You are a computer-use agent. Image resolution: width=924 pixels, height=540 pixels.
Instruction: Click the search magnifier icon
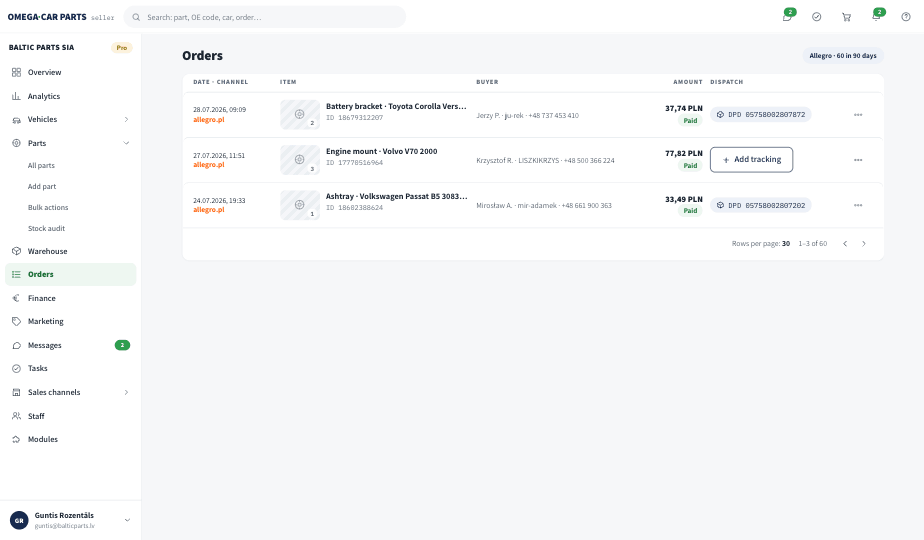point(136,17)
